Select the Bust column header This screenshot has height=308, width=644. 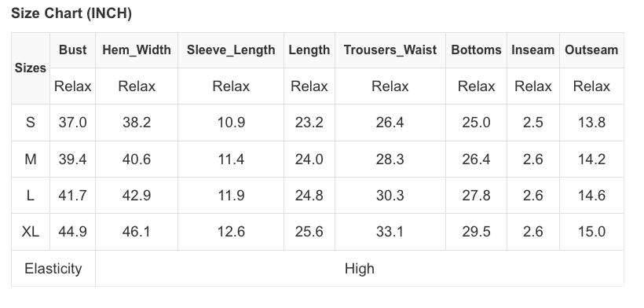click(73, 49)
